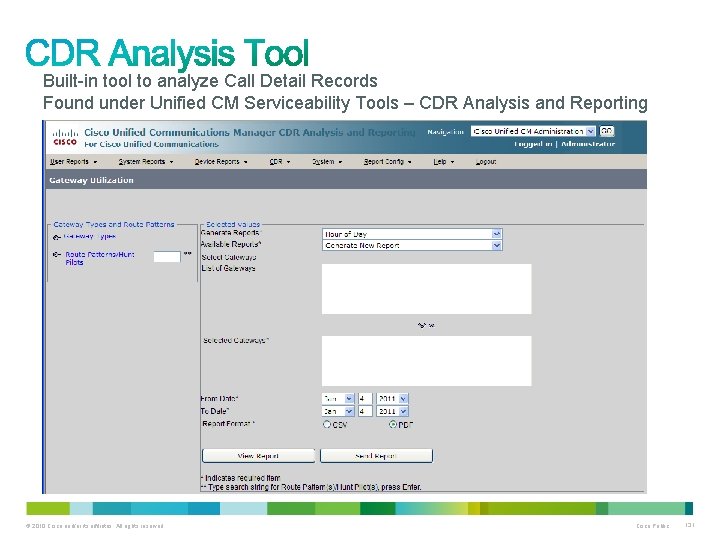
Task: Open the To Date year dropdown
Action: coord(392,411)
